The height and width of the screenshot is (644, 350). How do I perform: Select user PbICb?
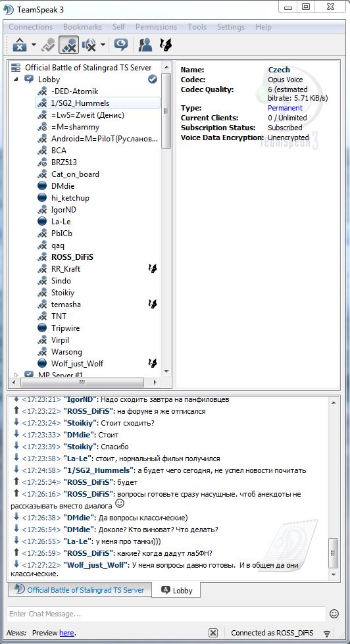point(62,234)
